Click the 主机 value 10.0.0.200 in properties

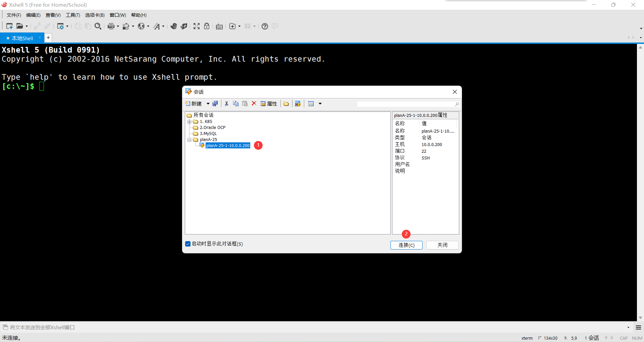[x=432, y=145]
